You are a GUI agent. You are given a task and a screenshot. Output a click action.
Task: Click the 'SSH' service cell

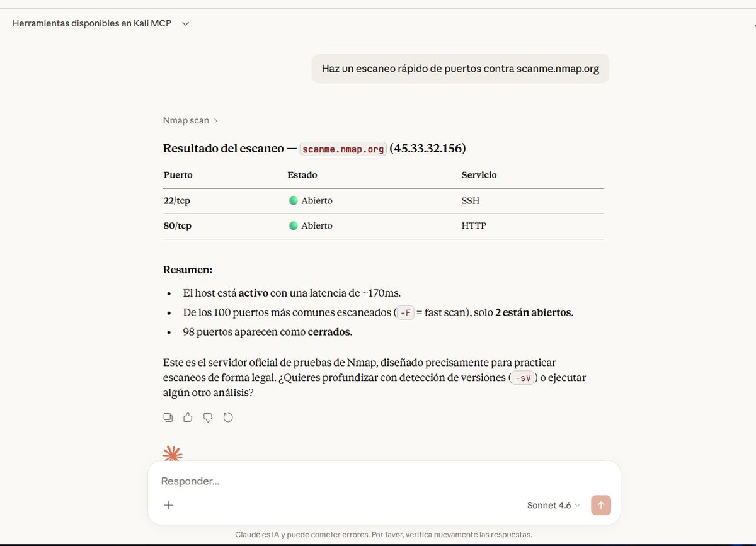point(471,201)
